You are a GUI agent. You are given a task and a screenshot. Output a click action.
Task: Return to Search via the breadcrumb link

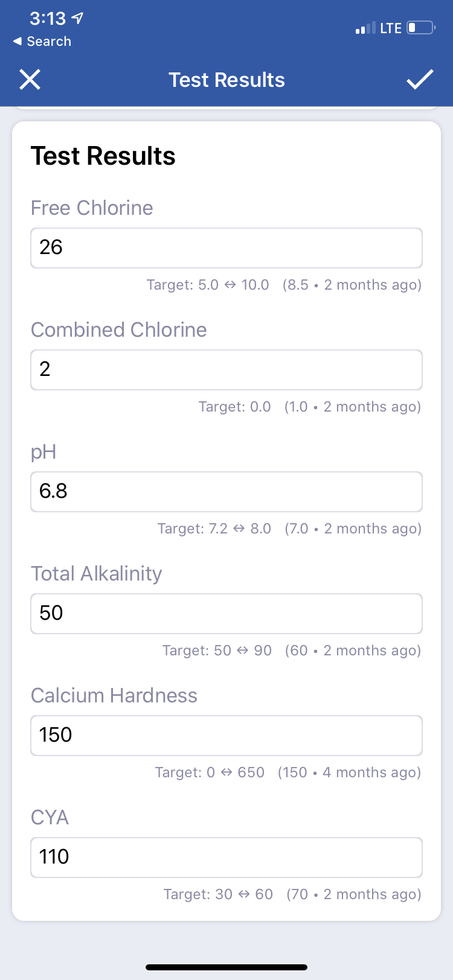tap(49, 42)
